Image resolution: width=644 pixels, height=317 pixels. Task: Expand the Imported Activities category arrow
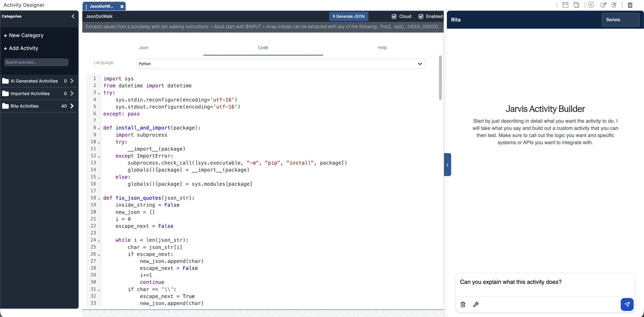[72, 93]
